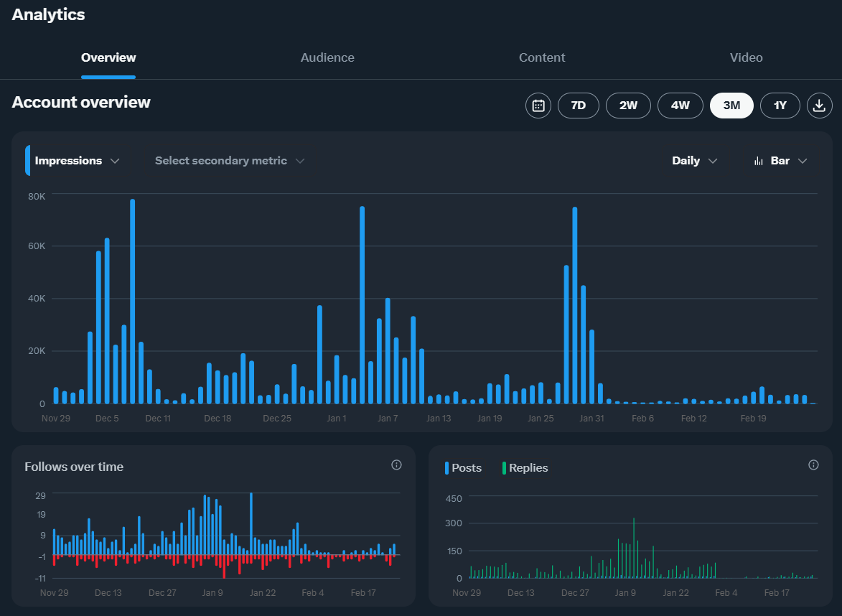Download the analytics data export
The width and height of the screenshot is (842, 616).
point(819,106)
